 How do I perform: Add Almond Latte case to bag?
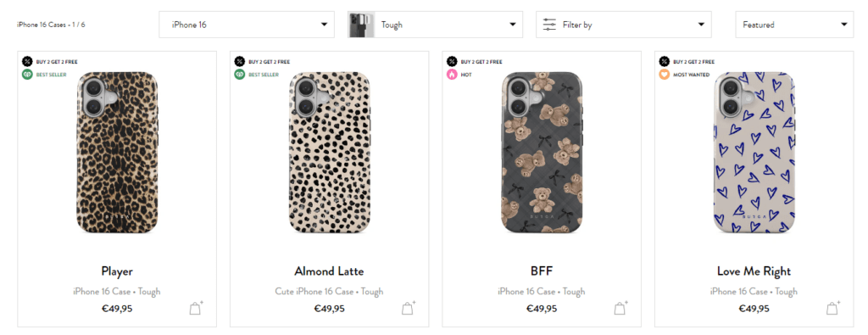[x=409, y=308]
